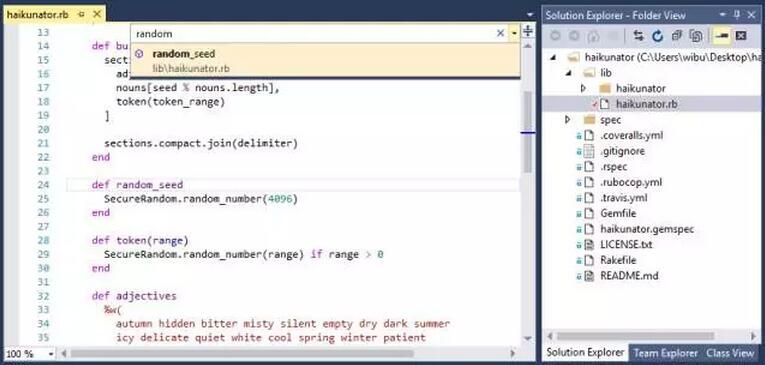Select the .rspec file
The width and height of the screenshot is (765, 365).
point(614,166)
